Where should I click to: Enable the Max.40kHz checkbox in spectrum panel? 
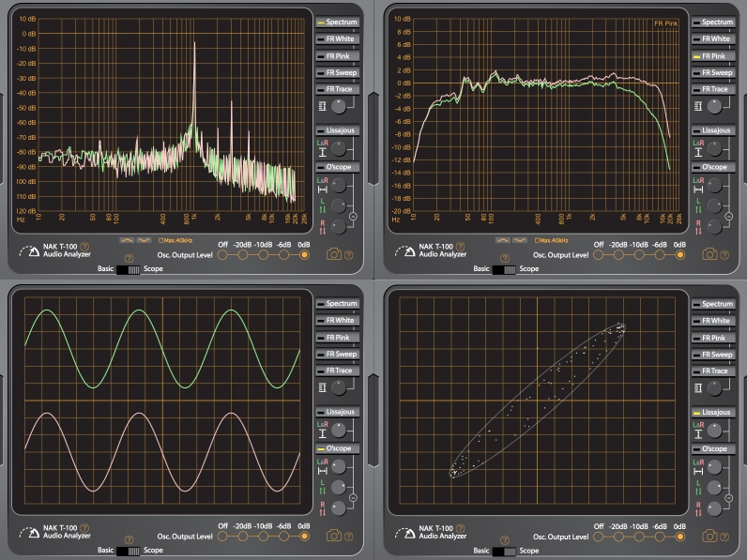coord(160,239)
